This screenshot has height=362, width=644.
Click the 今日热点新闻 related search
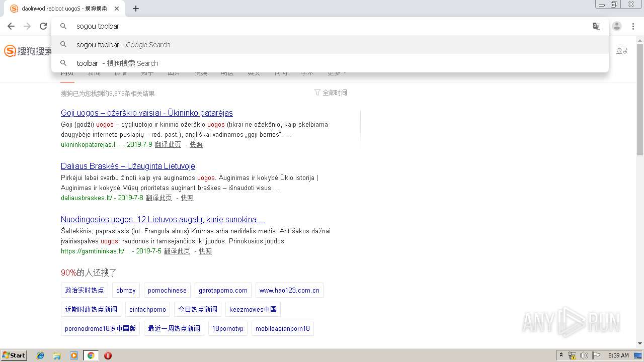[198, 309]
